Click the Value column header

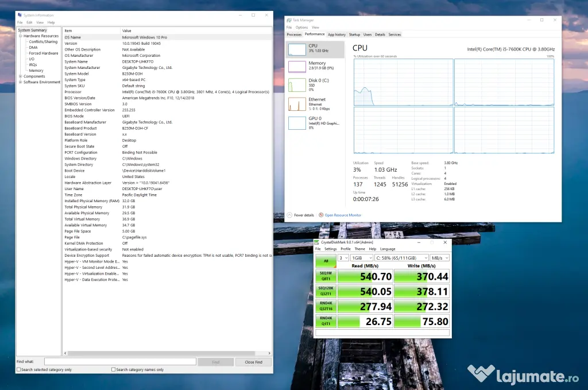tap(196, 31)
